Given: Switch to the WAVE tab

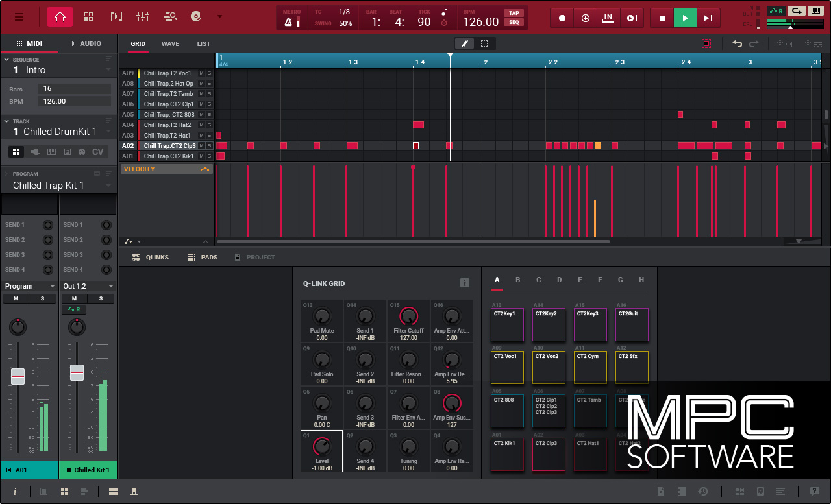Looking at the screenshot, I should coord(170,43).
